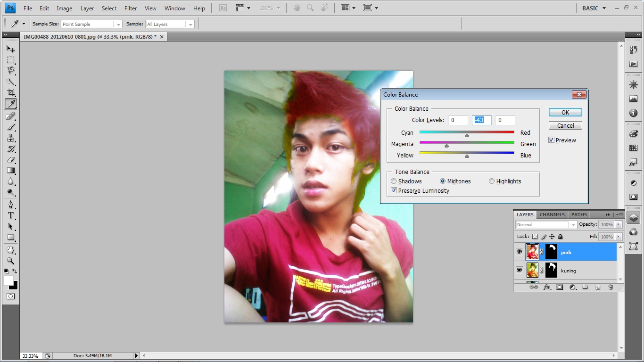Viewport: 644px width, 362px height.
Task: Select the Type tool
Action: tap(10, 215)
